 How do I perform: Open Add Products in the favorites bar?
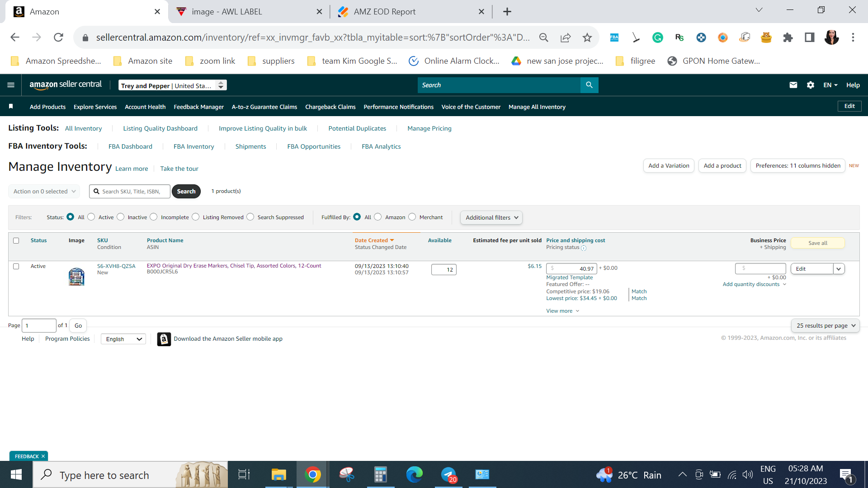(47, 107)
